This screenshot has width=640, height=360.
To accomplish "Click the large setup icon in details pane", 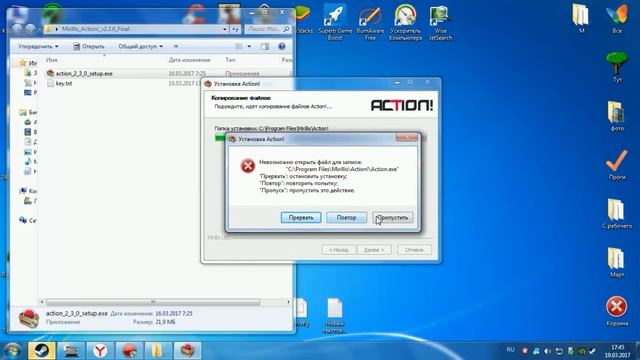I will point(29,318).
